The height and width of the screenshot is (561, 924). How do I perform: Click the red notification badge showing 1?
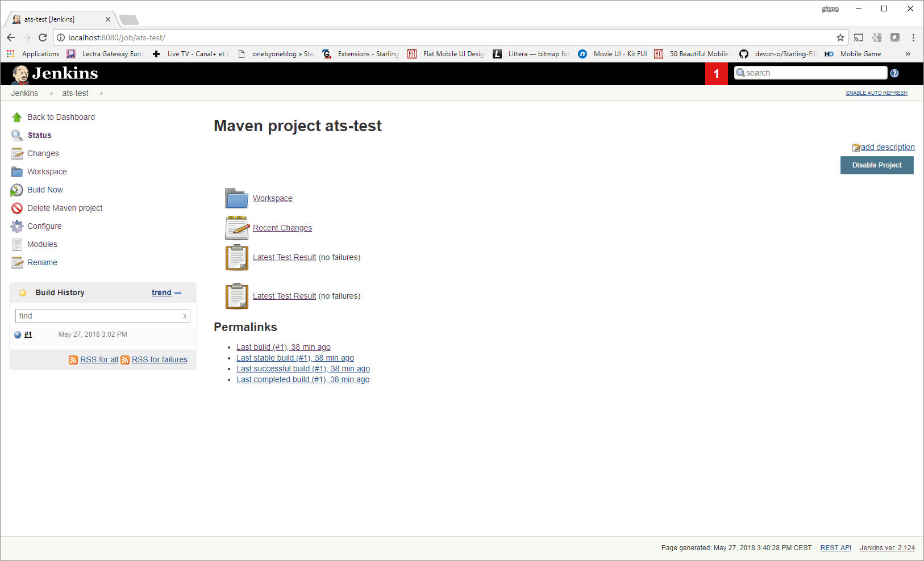pos(717,73)
